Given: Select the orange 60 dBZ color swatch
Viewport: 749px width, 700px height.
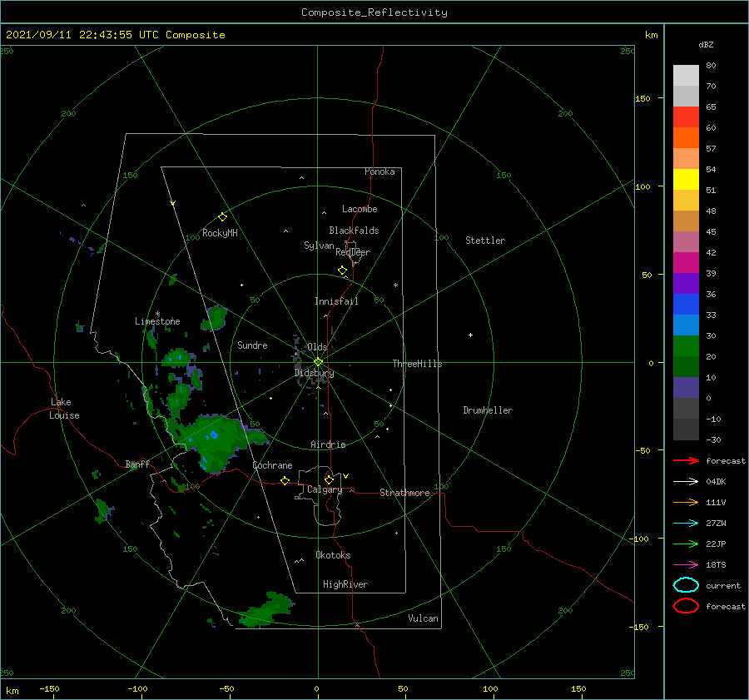Looking at the screenshot, I should click(x=686, y=137).
